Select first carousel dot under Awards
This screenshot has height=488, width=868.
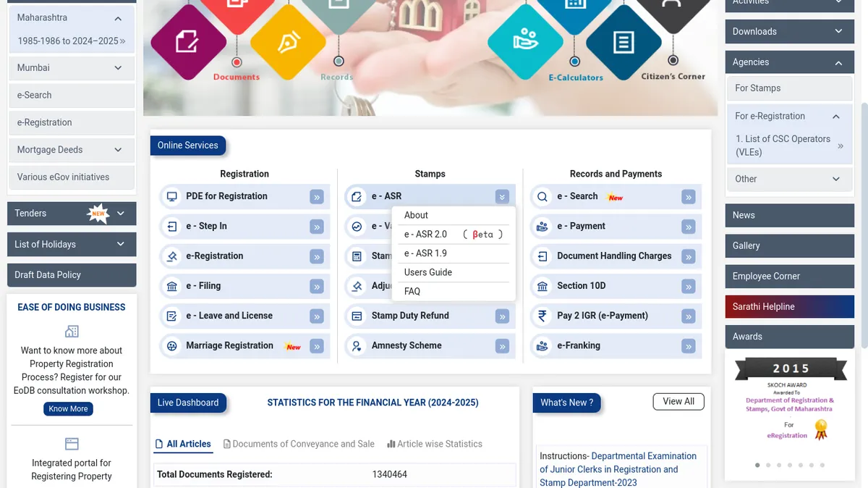(x=757, y=465)
